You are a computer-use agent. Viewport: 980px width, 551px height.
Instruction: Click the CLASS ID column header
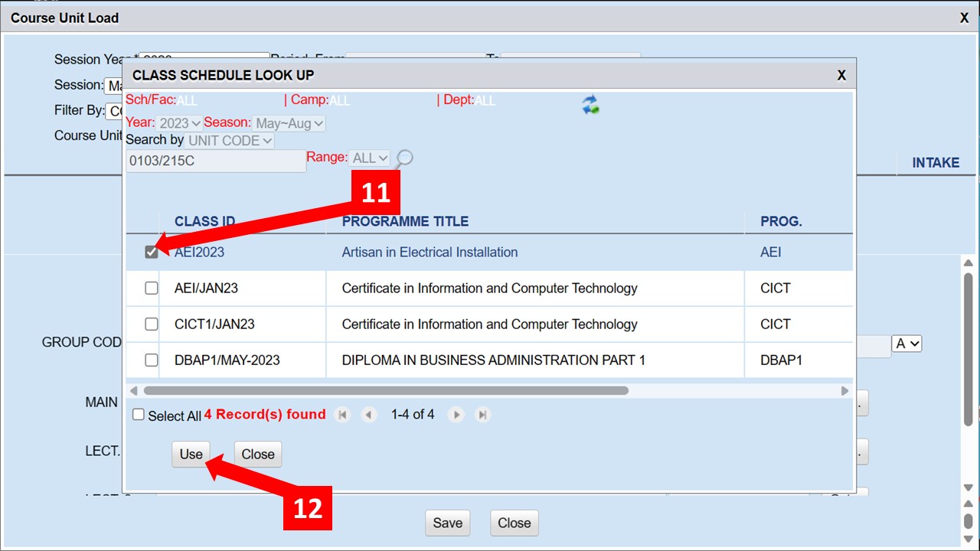(x=204, y=221)
